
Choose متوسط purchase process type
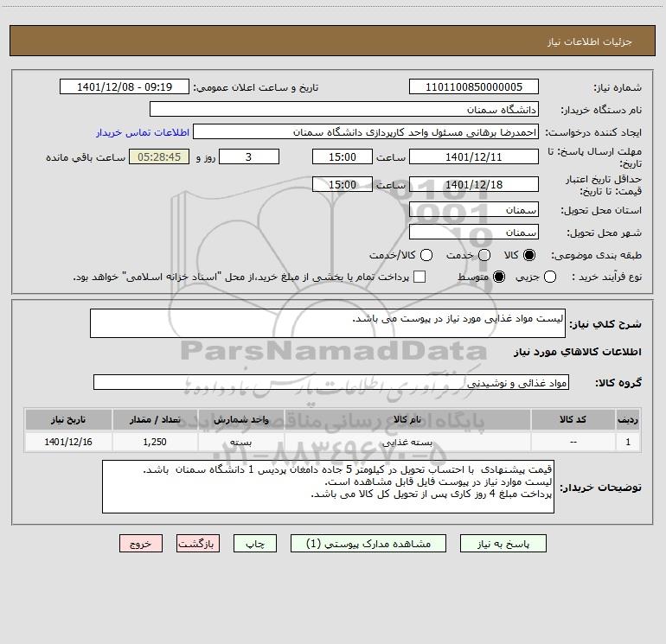(499, 277)
